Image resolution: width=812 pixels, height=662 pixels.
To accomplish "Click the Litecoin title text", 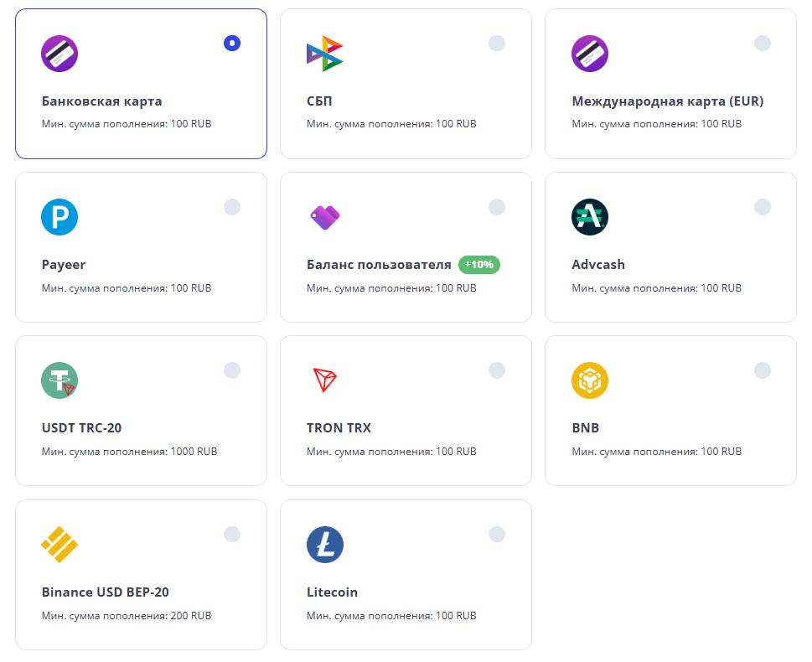I will pyautogui.click(x=332, y=592).
